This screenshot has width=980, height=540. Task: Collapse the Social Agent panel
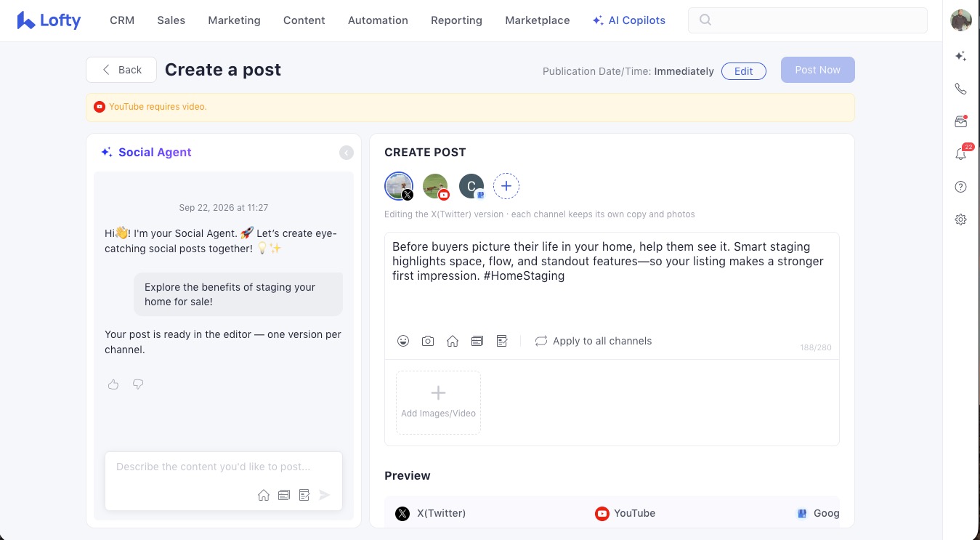[347, 153]
